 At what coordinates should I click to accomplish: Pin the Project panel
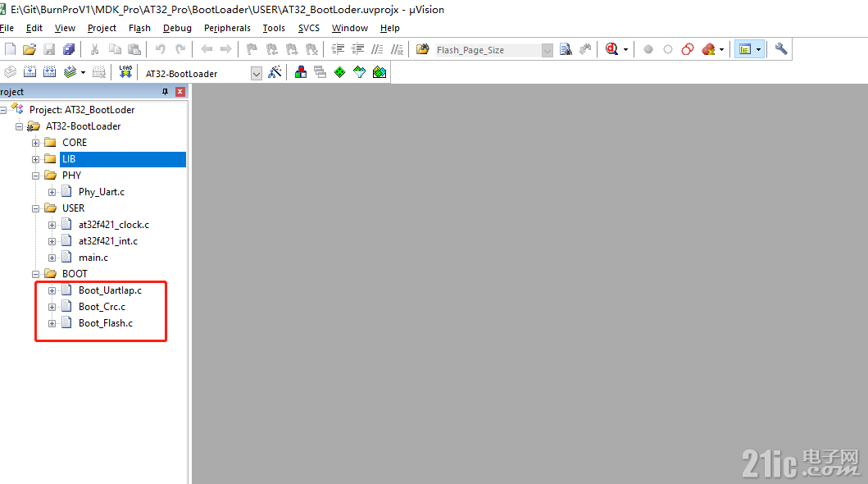coord(165,92)
